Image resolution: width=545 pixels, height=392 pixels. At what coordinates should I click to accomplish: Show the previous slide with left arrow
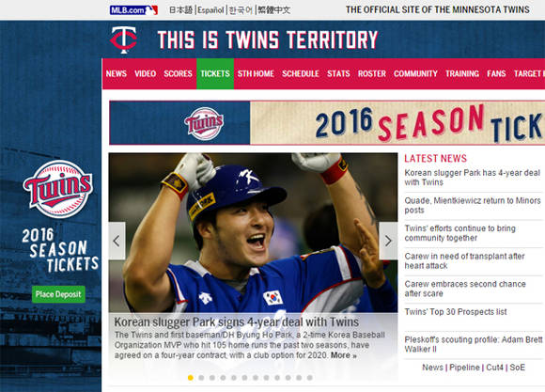pyautogui.click(x=117, y=241)
